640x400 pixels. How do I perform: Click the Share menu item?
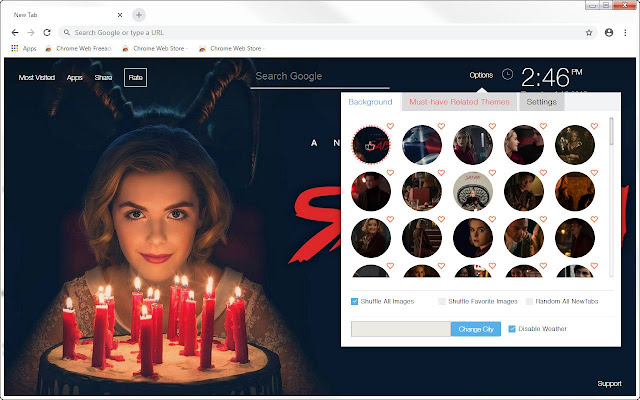tap(103, 78)
